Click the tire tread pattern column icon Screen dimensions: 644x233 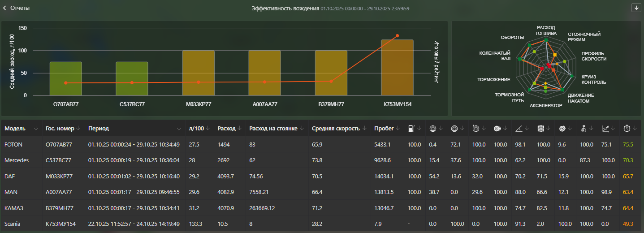pyautogui.click(x=541, y=129)
